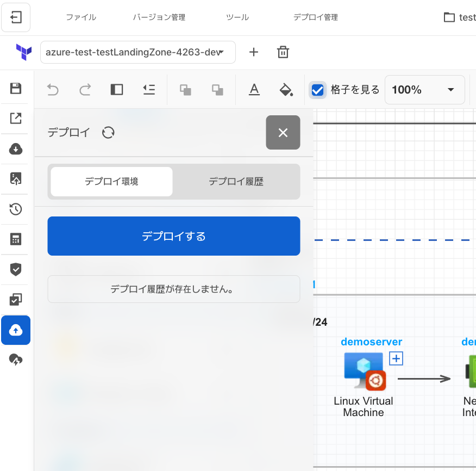The height and width of the screenshot is (471, 476).
Task: Click the security shield icon in sidebar
Action: coord(16,269)
